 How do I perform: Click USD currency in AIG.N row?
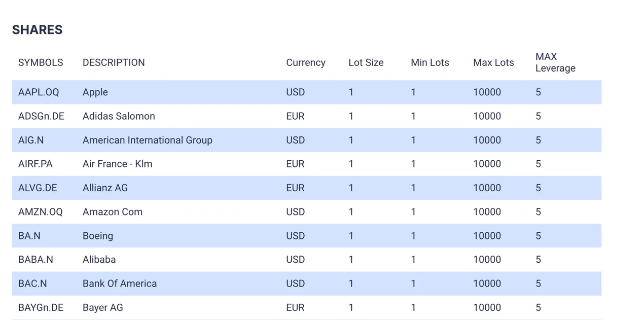296,140
